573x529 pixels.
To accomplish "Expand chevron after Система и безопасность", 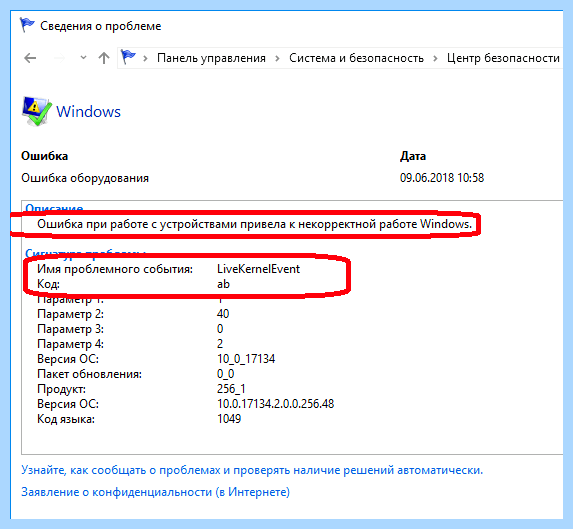I will point(435,58).
